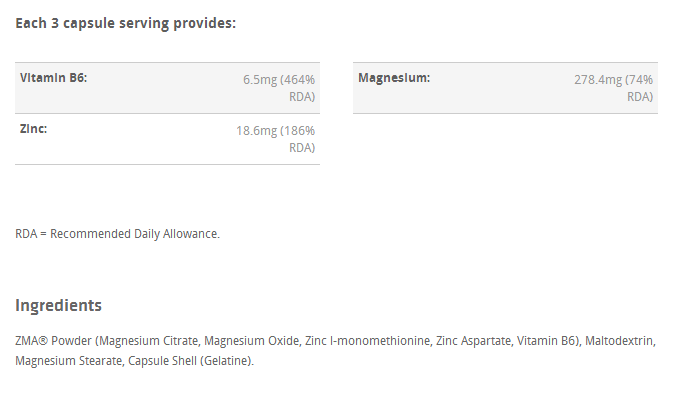Select the Zinc label in table

(33, 129)
